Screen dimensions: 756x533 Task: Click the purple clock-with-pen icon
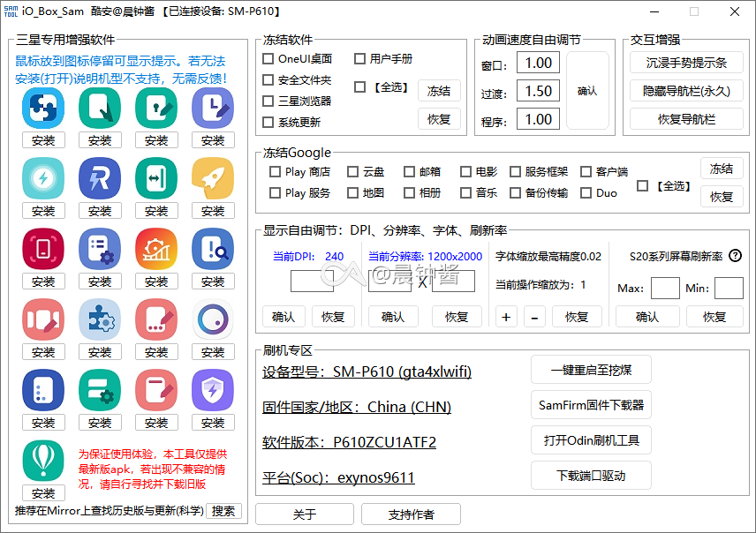pos(213,108)
